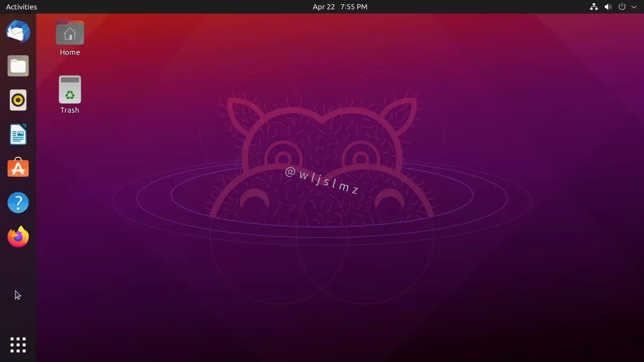The width and height of the screenshot is (644, 362).
Task: Select the Home folder desktop icon
Action: 70,32
